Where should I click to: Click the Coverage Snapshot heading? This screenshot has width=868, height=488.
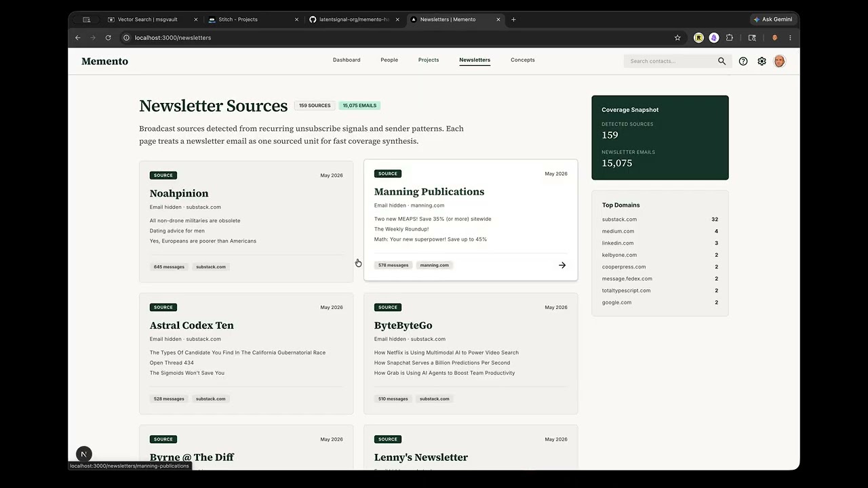tap(630, 110)
